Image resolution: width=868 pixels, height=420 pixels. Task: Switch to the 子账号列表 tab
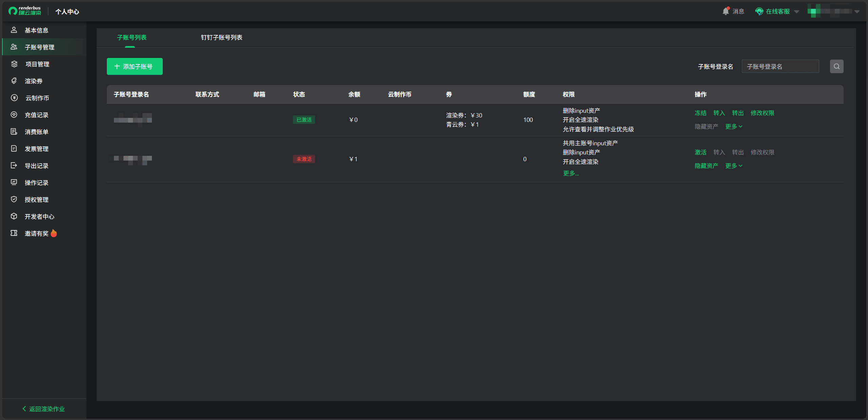[x=132, y=37]
